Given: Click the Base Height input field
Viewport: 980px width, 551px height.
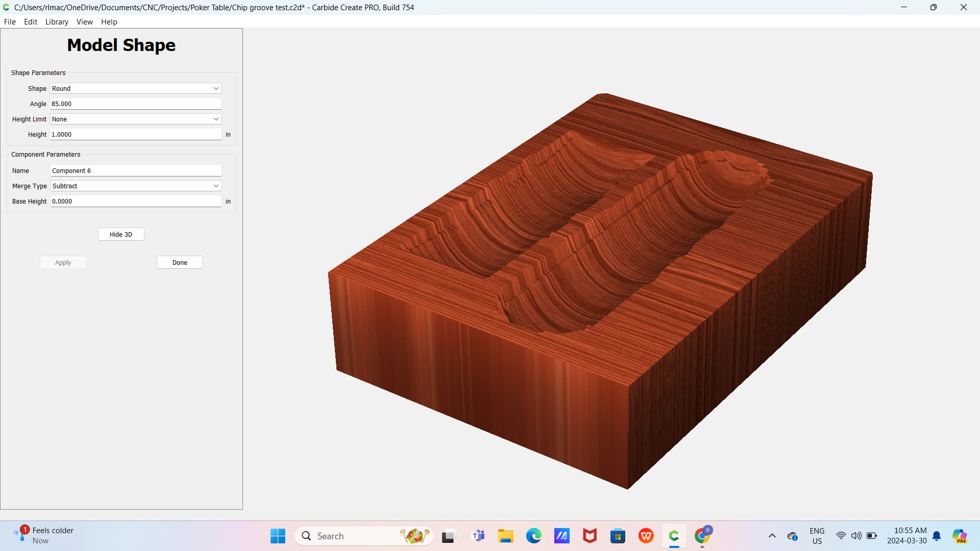Looking at the screenshot, I should [136, 201].
